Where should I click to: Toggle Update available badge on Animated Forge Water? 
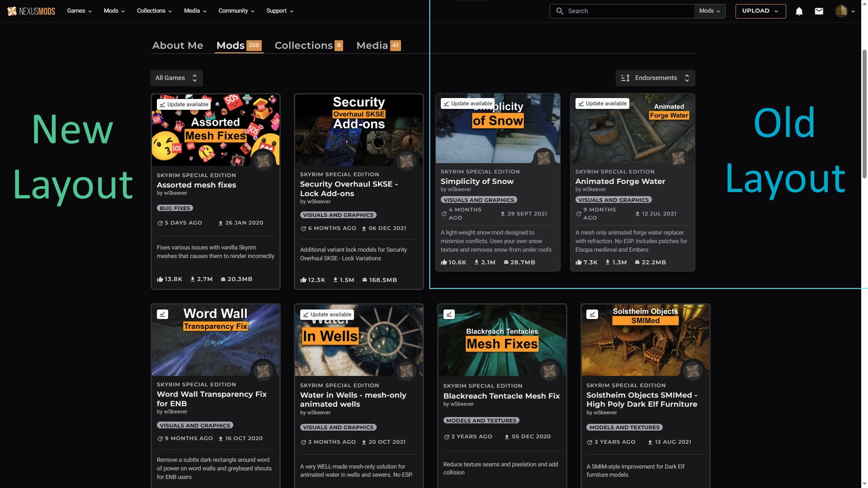(x=602, y=103)
